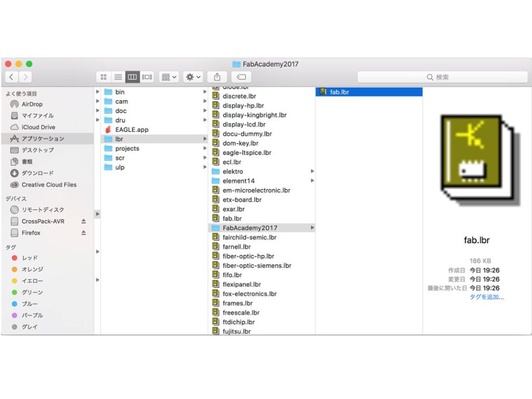Open the doc folder
Screen dimensions: 532x399
(155, 111)
